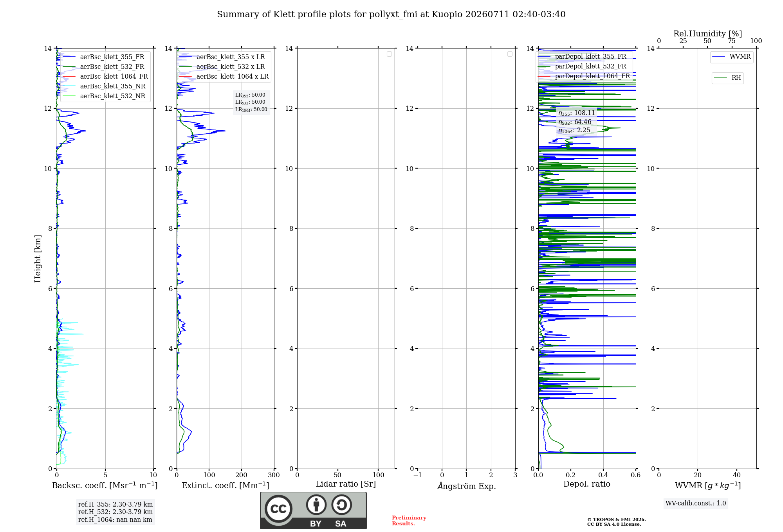Click the WV-calib.const. 1.0 label
The image size is (783, 532).
696,503
